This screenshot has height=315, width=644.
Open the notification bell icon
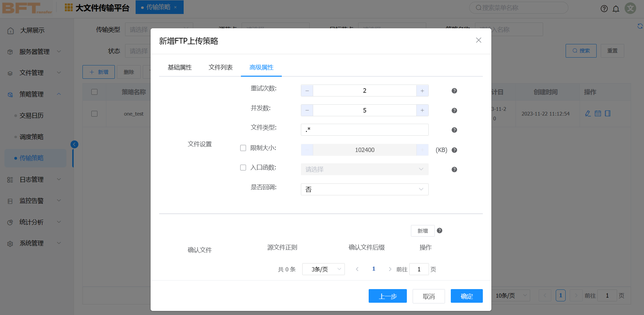pos(616,9)
